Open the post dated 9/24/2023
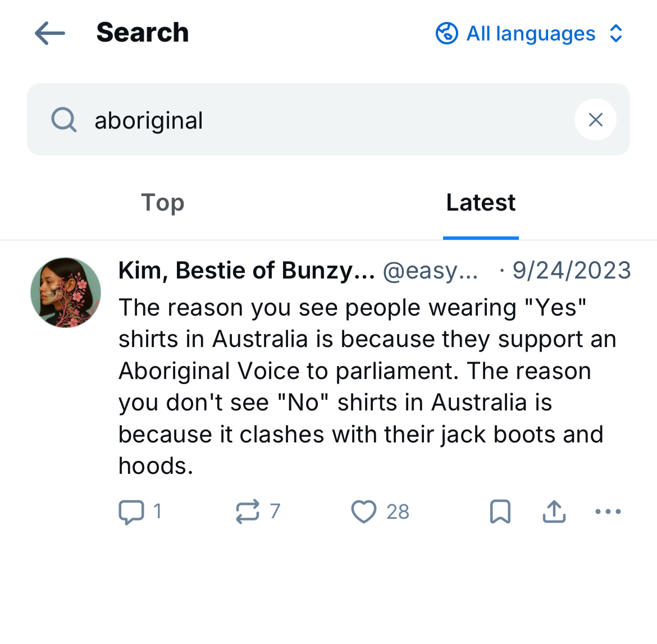Screen dimensions: 657x644 click(572, 271)
